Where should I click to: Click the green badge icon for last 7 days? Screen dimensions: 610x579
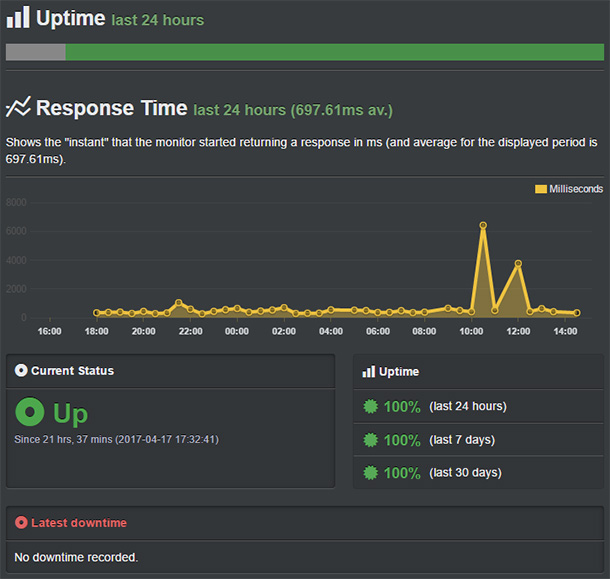click(370, 440)
